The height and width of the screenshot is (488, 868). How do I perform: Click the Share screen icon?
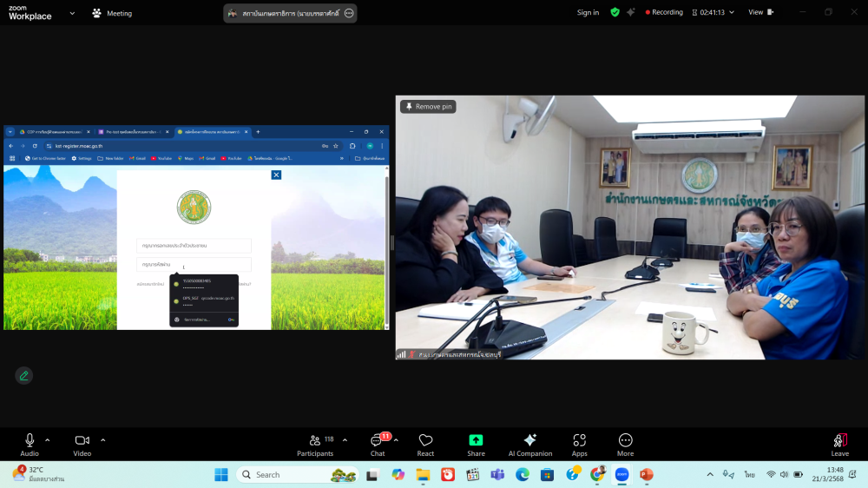[x=476, y=441]
